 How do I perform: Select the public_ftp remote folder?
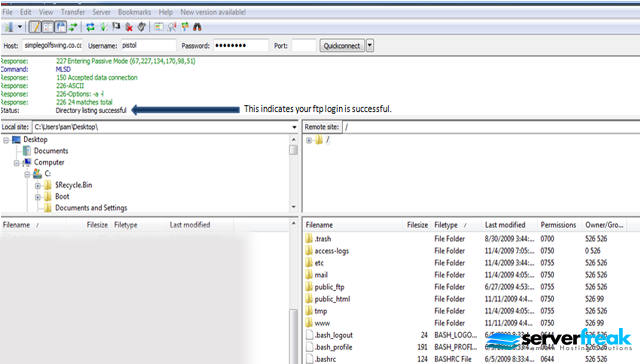point(329,287)
